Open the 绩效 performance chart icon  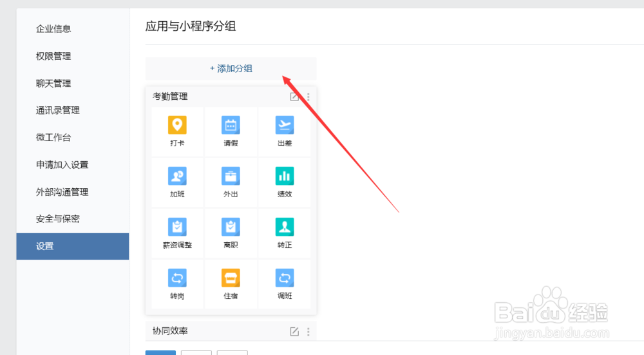point(285,177)
